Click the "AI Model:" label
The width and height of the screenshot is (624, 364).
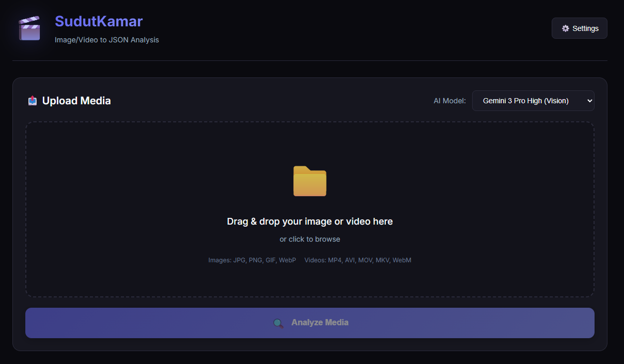point(449,101)
